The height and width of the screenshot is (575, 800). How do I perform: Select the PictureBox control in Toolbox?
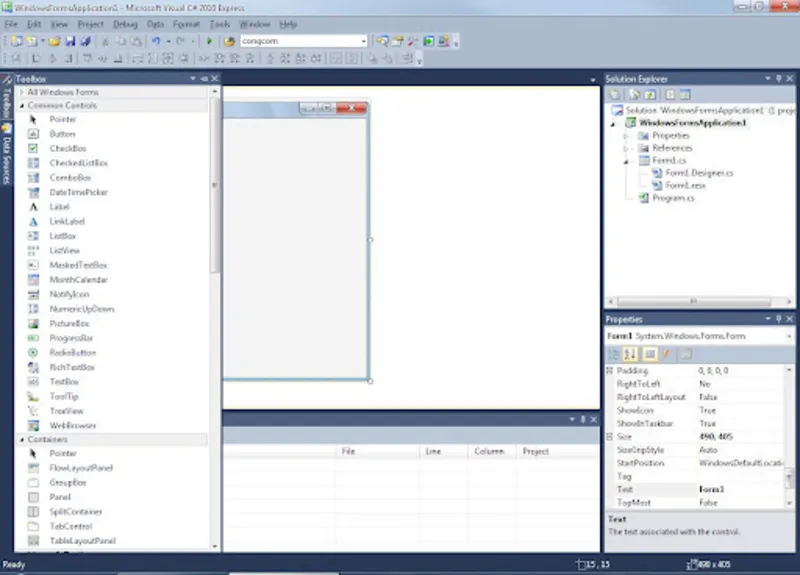69,324
